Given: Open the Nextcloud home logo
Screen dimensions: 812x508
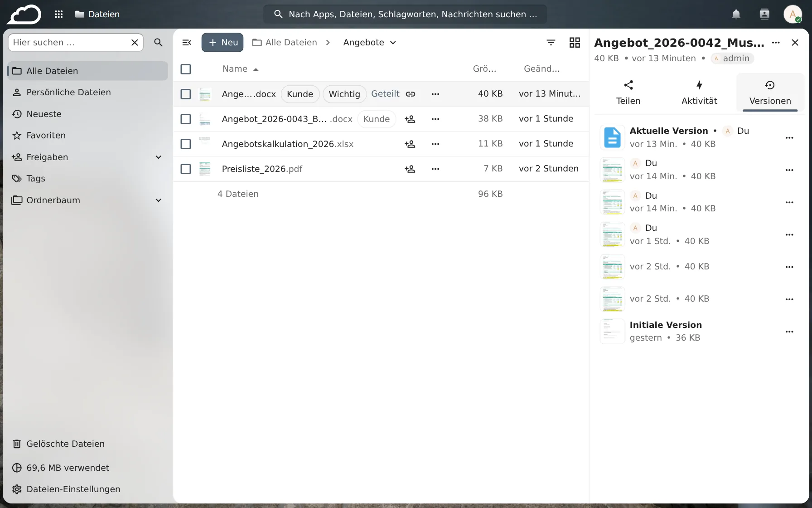Looking at the screenshot, I should click(x=24, y=14).
